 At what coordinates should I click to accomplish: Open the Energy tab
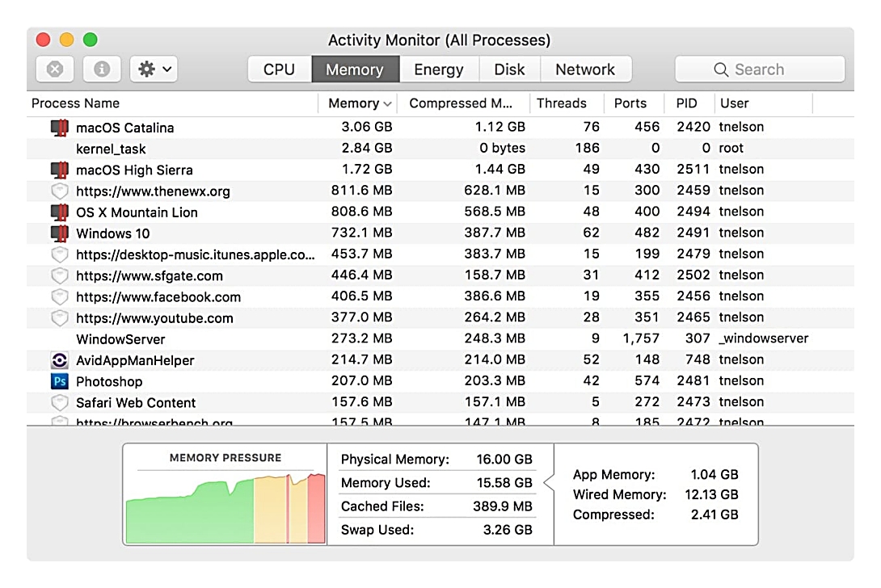439,69
